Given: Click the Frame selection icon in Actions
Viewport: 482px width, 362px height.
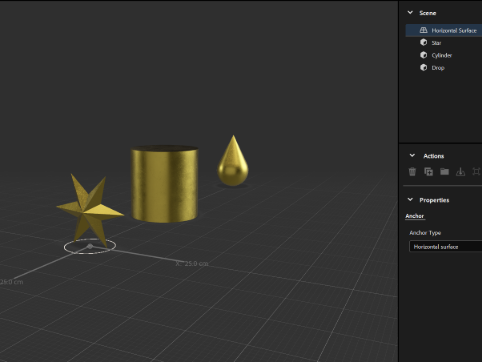Looking at the screenshot, I should point(477,172).
